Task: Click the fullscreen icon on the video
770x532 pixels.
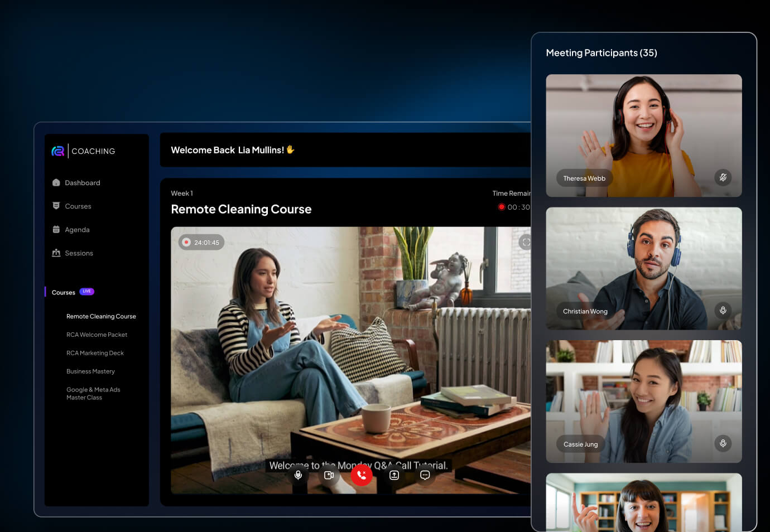Action: tap(526, 242)
